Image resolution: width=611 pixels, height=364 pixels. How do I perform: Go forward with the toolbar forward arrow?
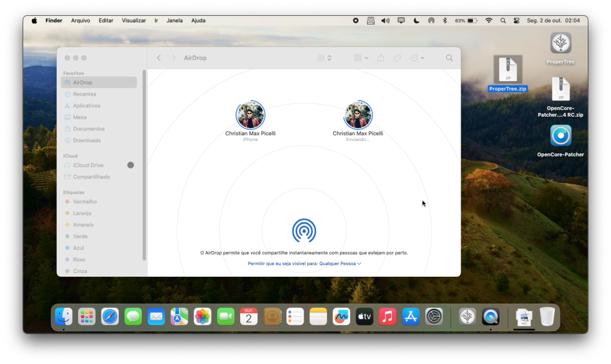174,58
